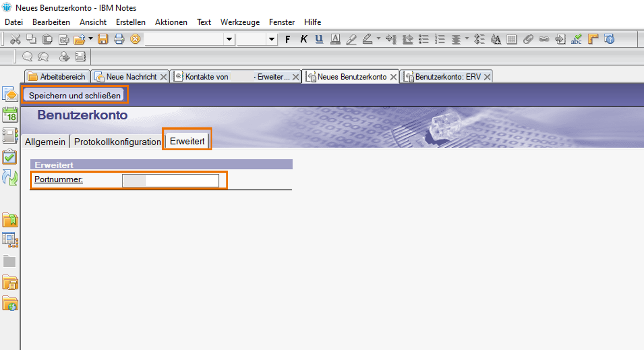Click the scissors Cut icon
Screen dimensions: 644x350
[x=15, y=39]
